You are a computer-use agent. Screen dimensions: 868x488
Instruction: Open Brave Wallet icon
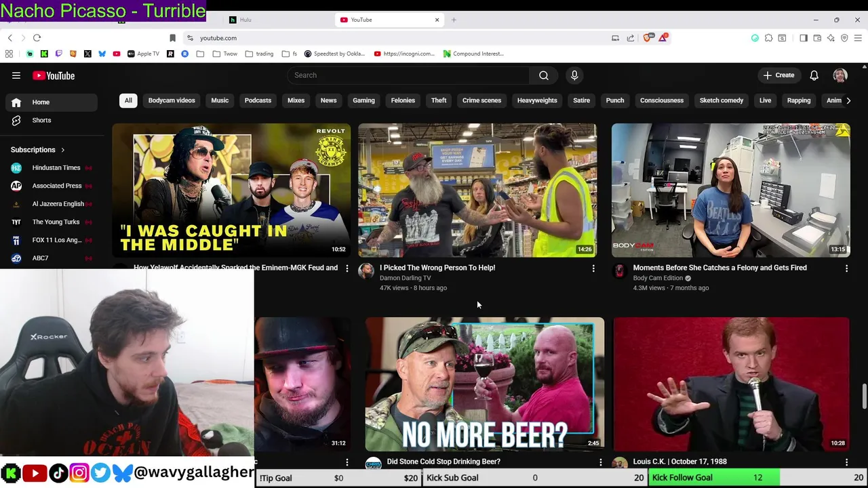tap(817, 38)
